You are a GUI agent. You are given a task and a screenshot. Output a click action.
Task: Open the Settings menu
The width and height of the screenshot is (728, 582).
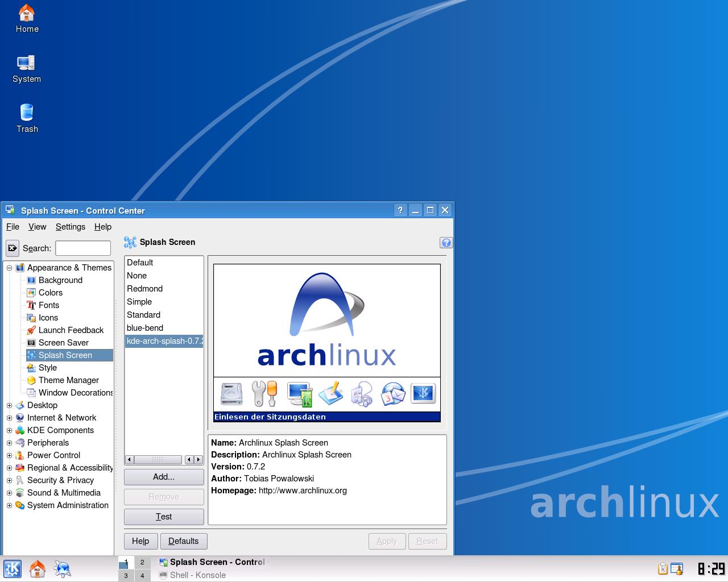coord(71,227)
